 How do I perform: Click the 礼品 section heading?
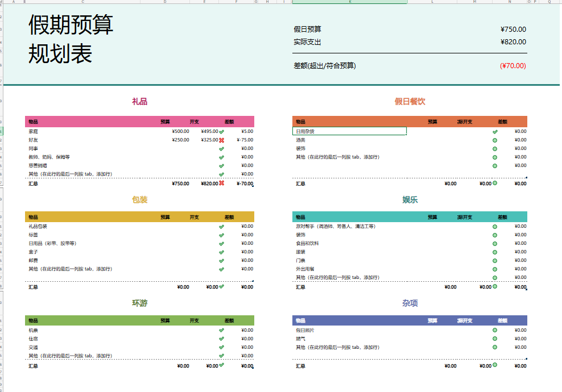click(x=139, y=102)
